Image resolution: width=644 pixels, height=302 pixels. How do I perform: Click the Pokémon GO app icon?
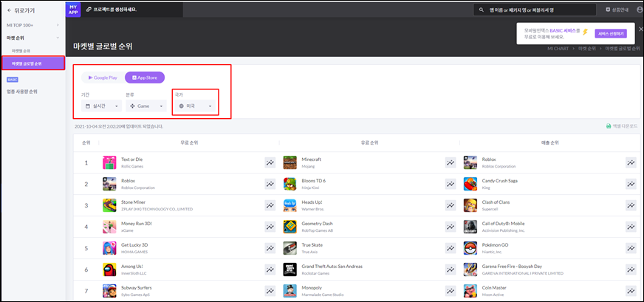point(470,248)
